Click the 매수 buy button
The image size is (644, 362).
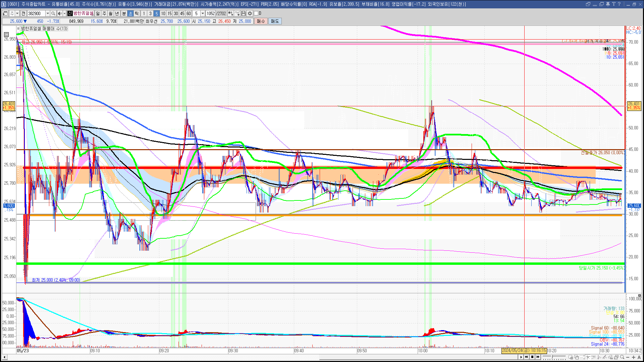pos(261,21)
